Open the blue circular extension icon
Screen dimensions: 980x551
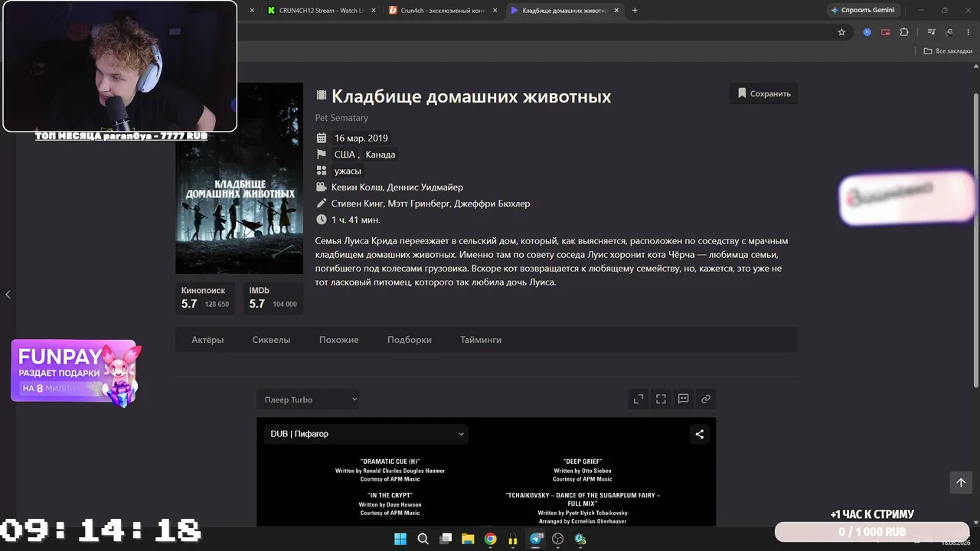[867, 32]
